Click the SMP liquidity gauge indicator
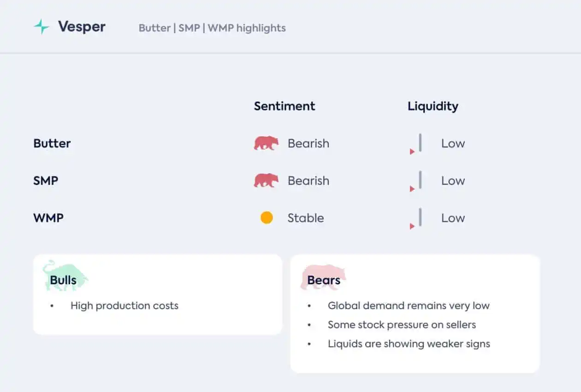This screenshot has height=392, width=581. (416, 181)
